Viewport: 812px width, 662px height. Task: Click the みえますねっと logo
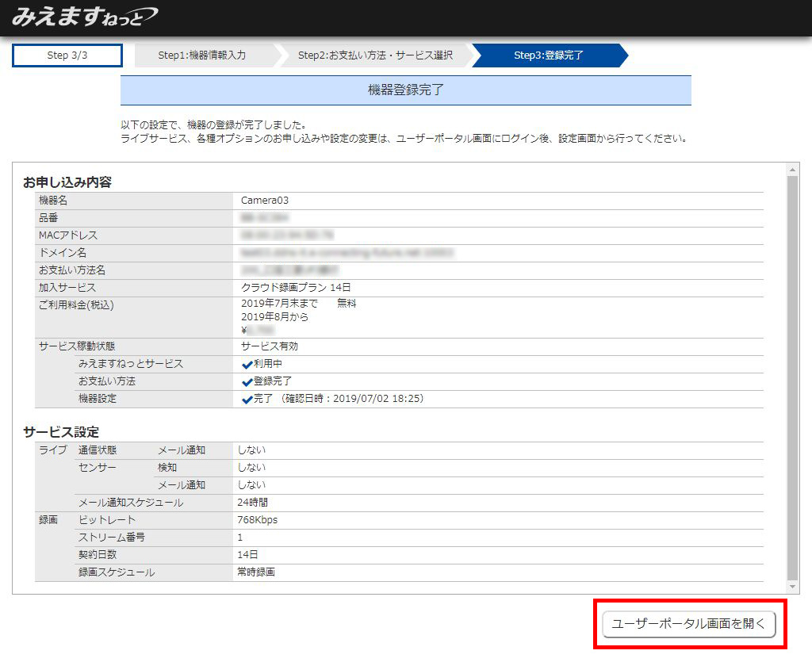click(x=84, y=17)
